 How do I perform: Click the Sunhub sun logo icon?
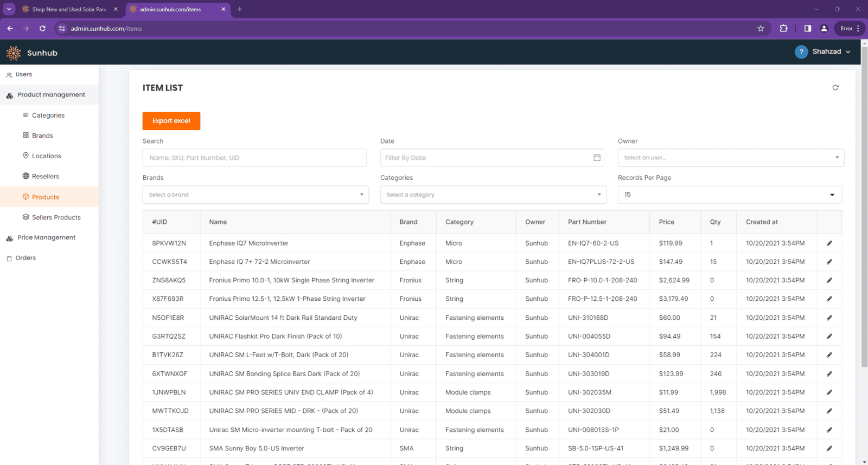click(x=14, y=53)
